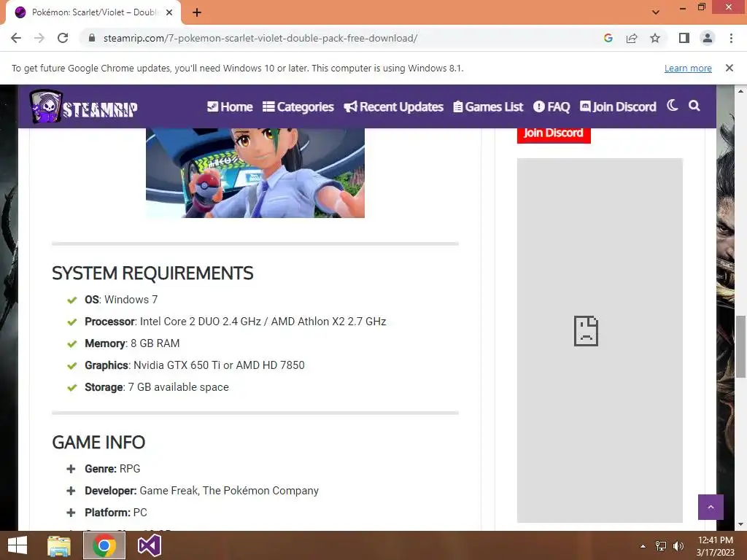
Task: Click the Graphics requirement line
Action: [x=194, y=365]
